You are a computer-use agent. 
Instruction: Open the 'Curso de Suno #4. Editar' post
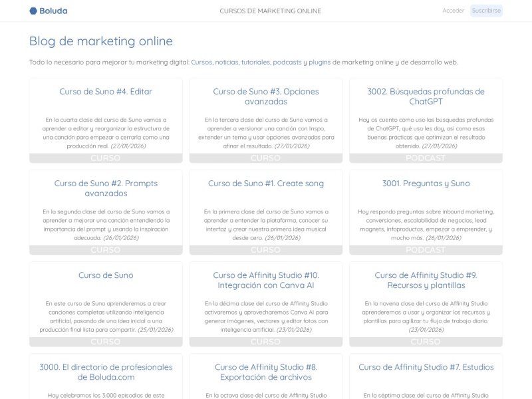coord(104,92)
